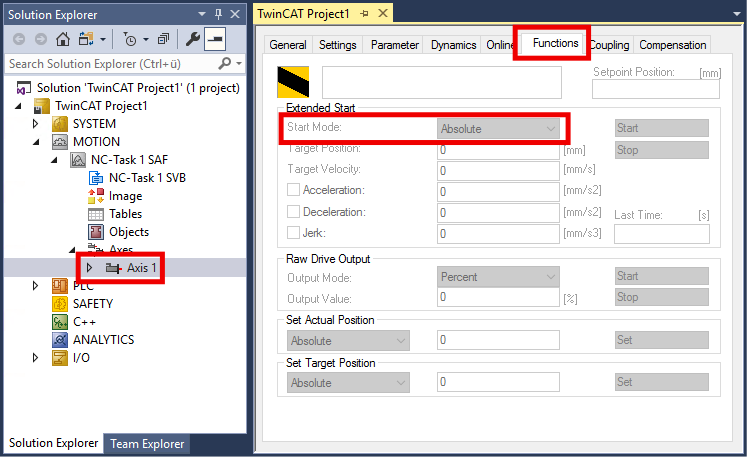This screenshot has height=457, width=747.
Task: Switch to the Dynamics tab
Action: [453, 45]
